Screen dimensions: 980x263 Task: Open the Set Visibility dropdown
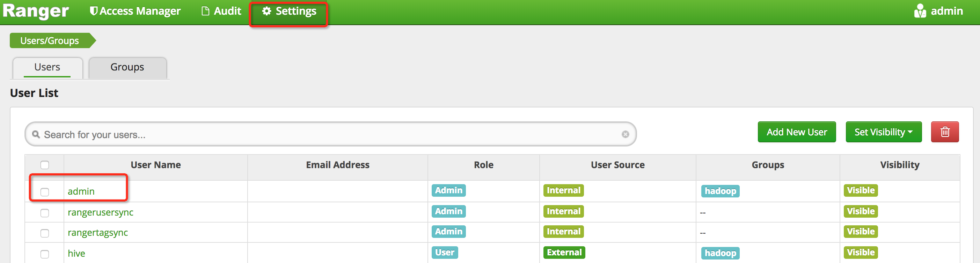point(883,132)
